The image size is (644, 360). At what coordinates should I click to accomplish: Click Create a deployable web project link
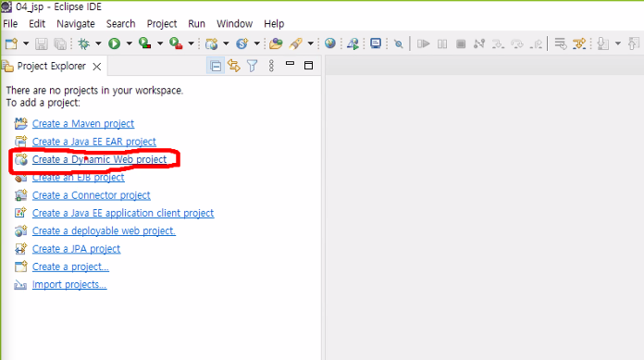click(x=104, y=231)
